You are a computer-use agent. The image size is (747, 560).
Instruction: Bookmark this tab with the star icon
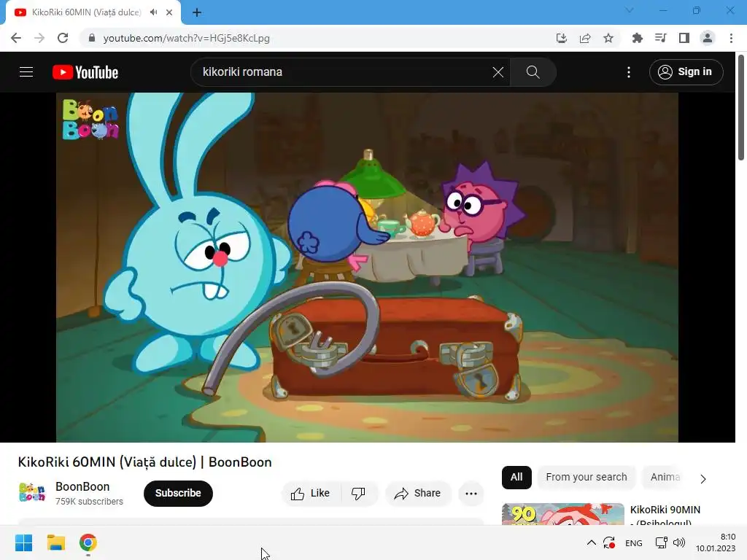pos(608,38)
